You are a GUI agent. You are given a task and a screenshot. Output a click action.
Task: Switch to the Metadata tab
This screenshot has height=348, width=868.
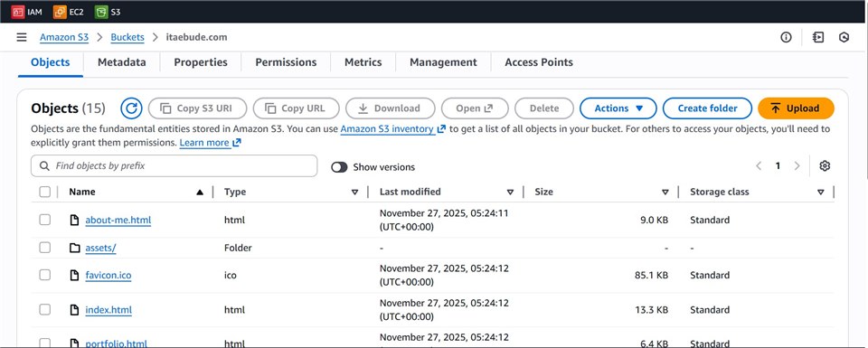coord(122,62)
